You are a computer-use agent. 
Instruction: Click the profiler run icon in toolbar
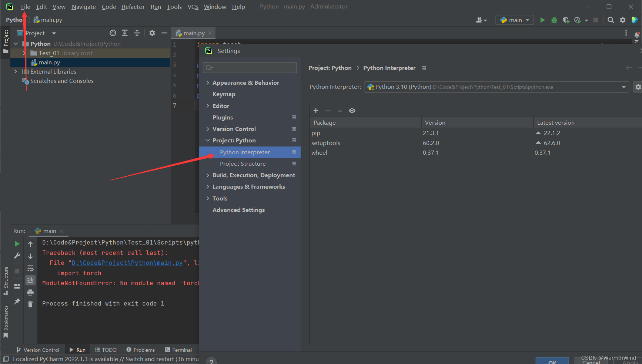tap(578, 20)
